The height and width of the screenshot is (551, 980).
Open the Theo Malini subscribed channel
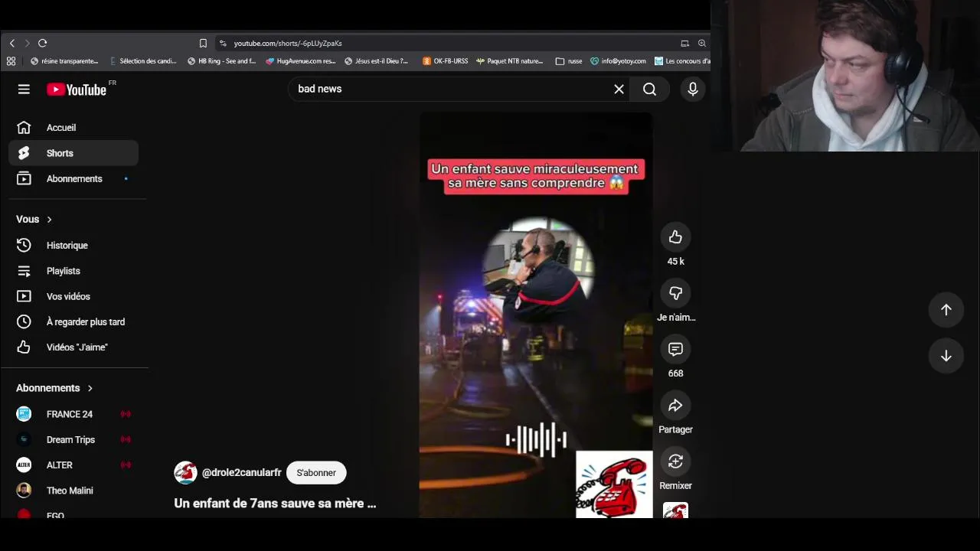73,491
